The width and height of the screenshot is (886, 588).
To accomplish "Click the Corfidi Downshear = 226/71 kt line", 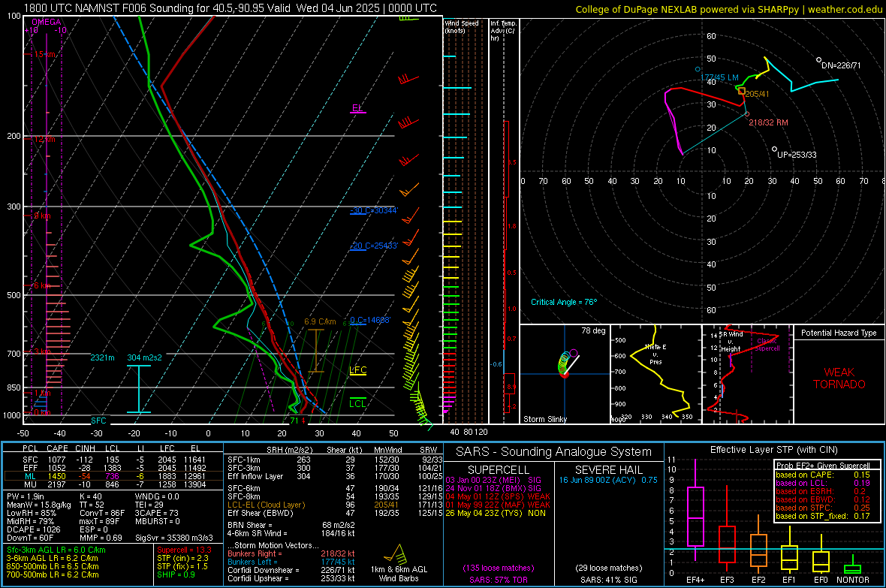I will (291, 570).
